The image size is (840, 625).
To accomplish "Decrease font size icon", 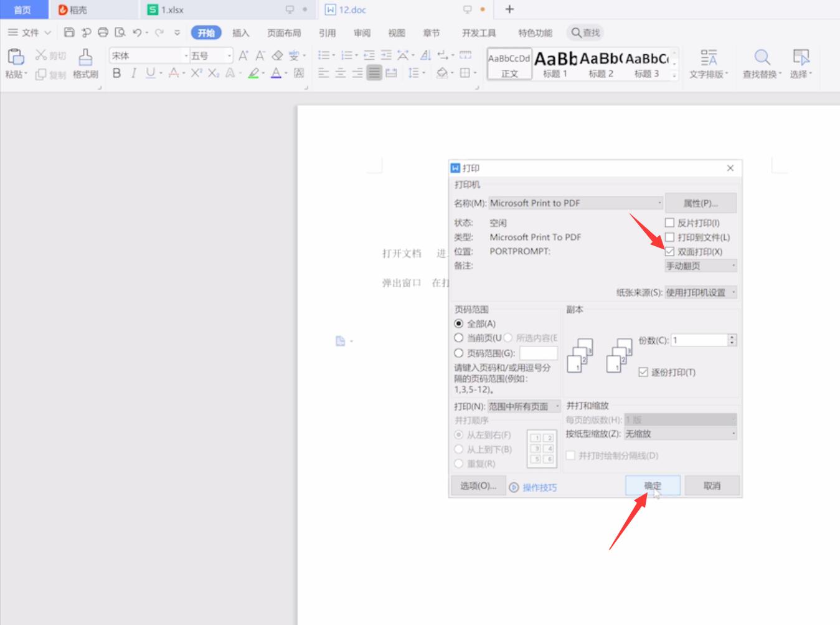I will coord(260,55).
